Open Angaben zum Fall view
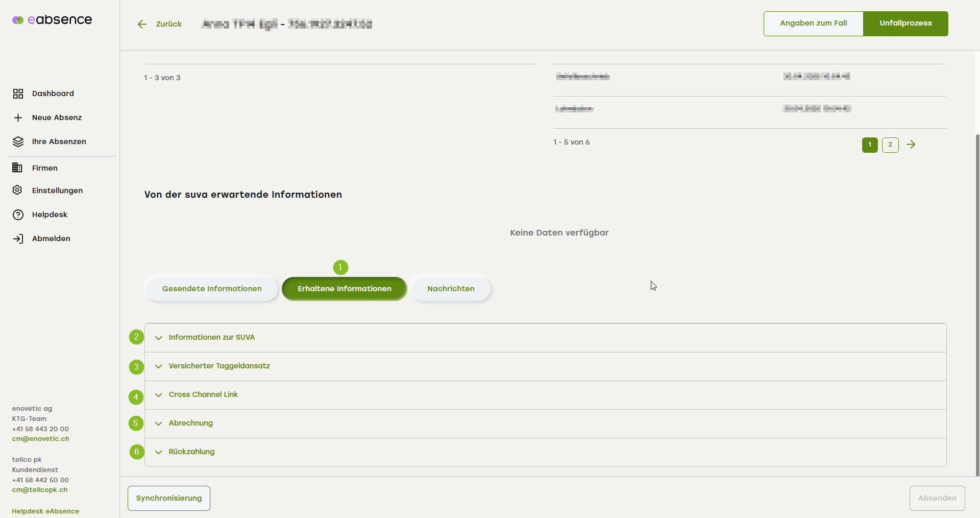 [x=813, y=23]
